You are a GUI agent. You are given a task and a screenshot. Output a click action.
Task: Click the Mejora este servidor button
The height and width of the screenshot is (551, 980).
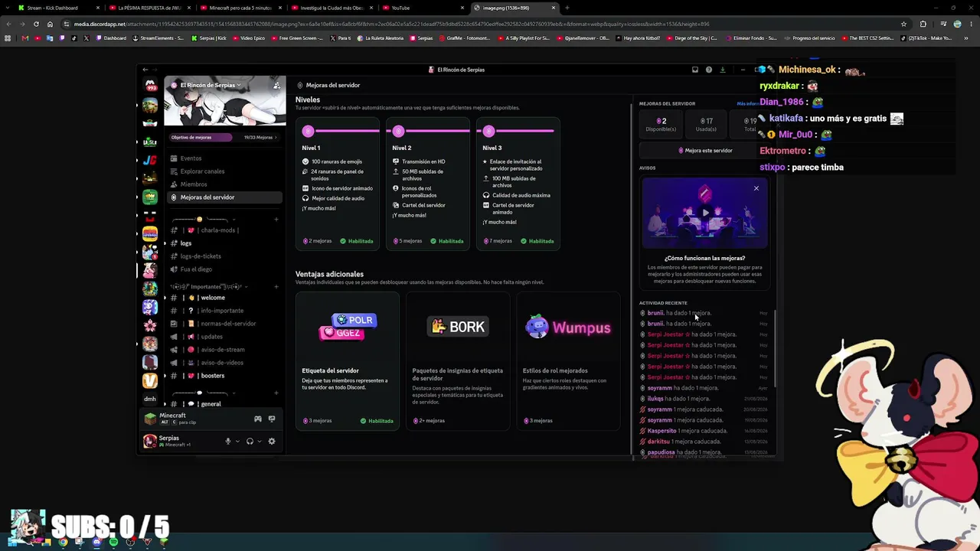coord(705,151)
